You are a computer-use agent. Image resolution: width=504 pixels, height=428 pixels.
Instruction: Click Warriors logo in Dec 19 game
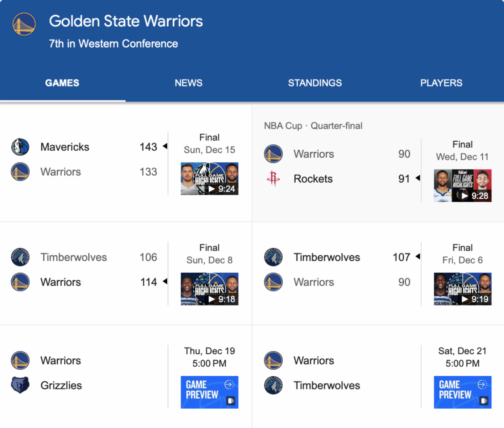click(20, 360)
